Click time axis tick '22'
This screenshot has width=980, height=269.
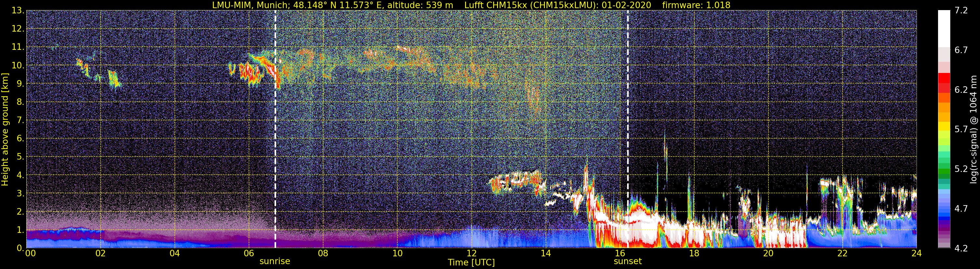click(842, 253)
